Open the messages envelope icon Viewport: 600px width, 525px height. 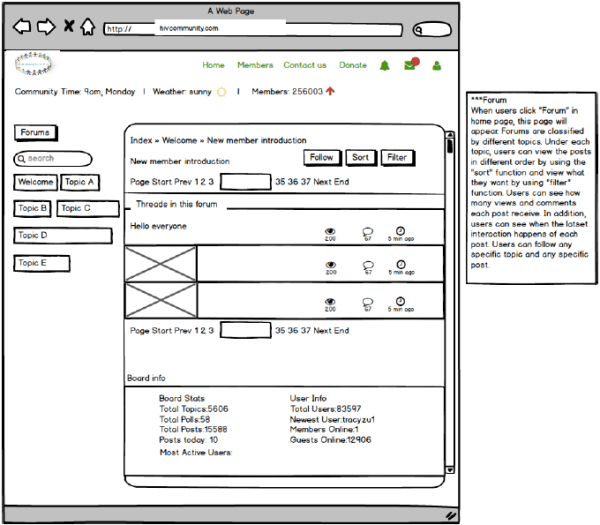[x=410, y=66]
